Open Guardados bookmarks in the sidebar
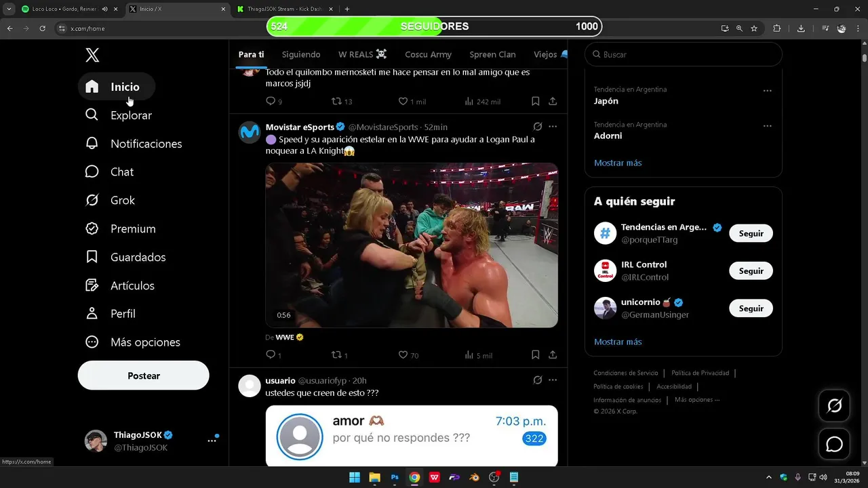Viewport: 868px width, 488px height. (125, 258)
